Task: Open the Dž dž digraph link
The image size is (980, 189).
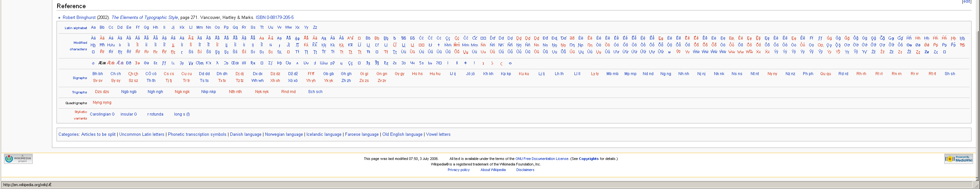Action: [293, 74]
